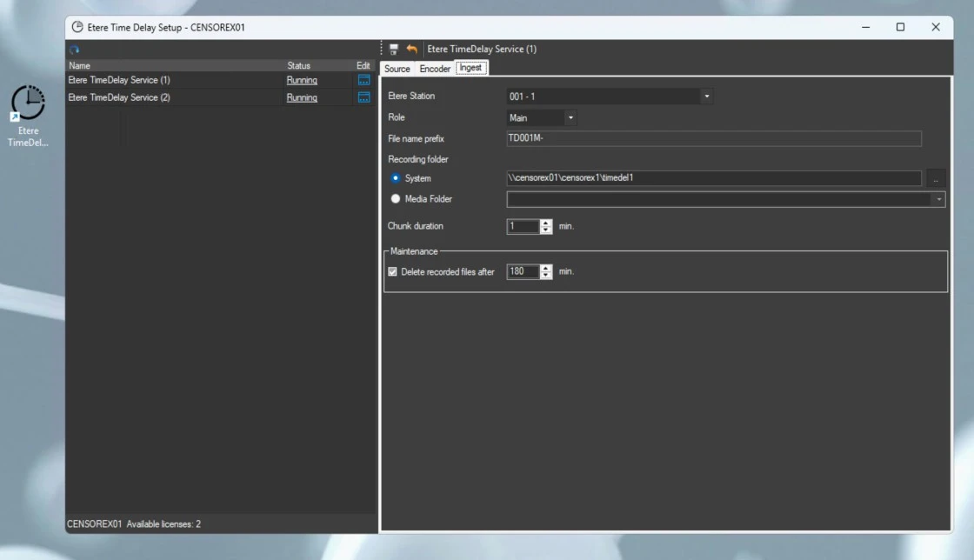Select the Etere TimeDelay Service (1) row

pos(221,80)
